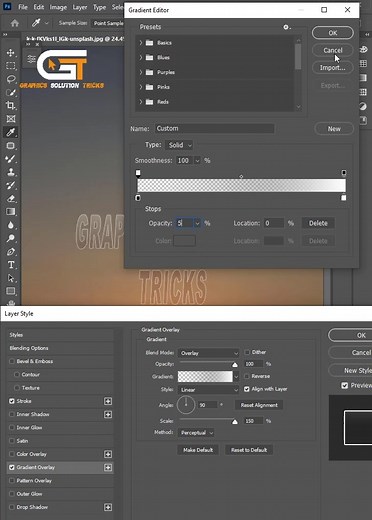Open Presets gear menu in Gradient Editor

point(287,27)
